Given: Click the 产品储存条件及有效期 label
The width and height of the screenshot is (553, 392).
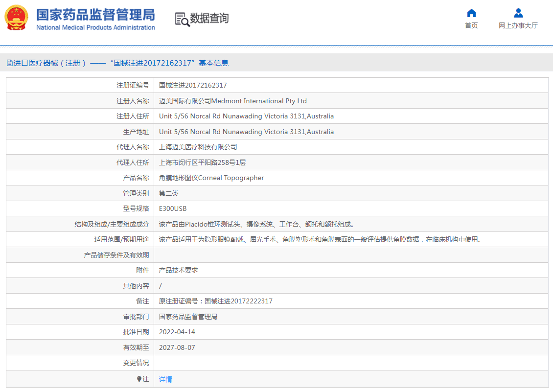Looking at the screenshot, I should pos(116,255).
